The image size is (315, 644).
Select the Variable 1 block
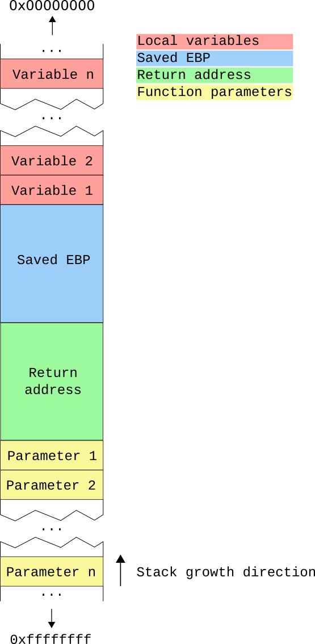point(52,190)
